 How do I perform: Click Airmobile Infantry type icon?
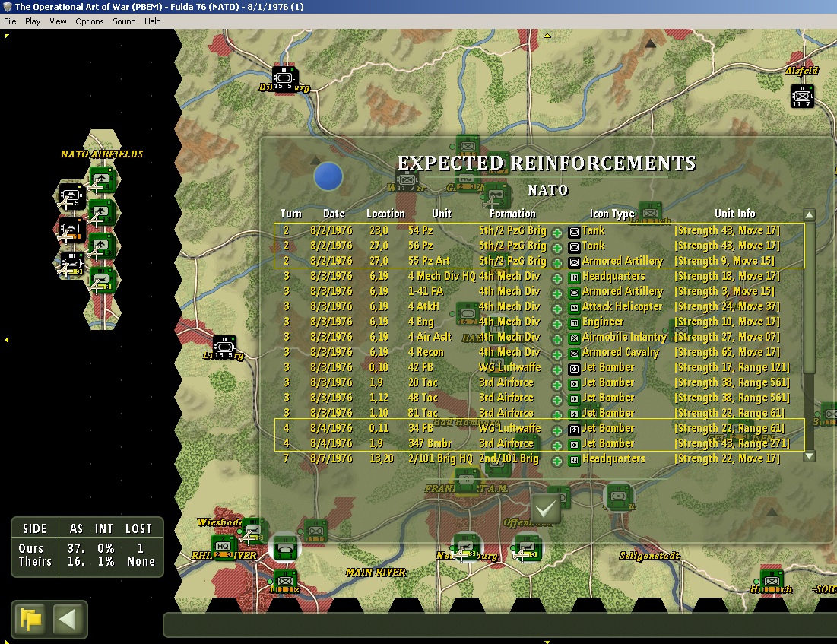click(574, 338)
